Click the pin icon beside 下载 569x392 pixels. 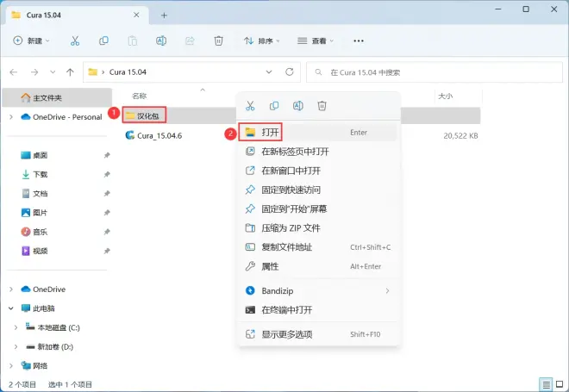[x=107, y=174]
